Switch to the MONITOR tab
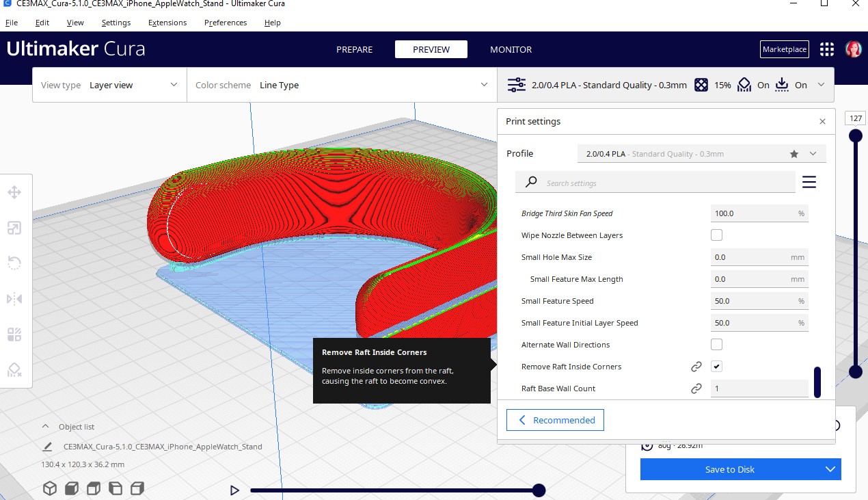The width and height of the screenshot is (868, 500). click(x=511, y=49)
